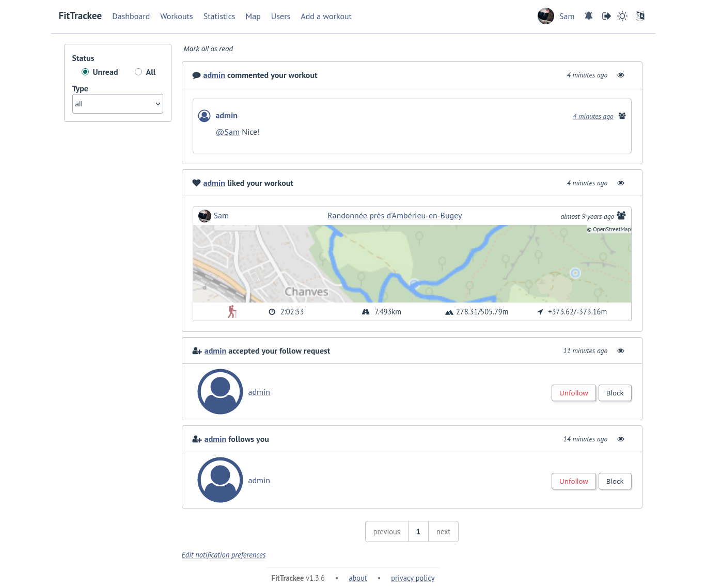Select page 1 in pagination
Screen dimensions: 706x588
418,532
